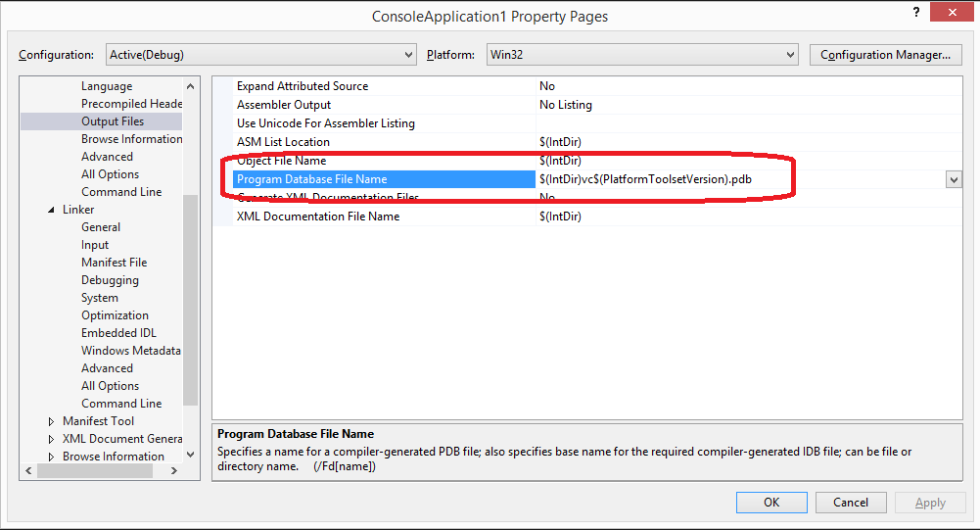Viewport: 980px width, 530px height.
Task: Expand the XML Document Generator node
Action: click(52, 439)
